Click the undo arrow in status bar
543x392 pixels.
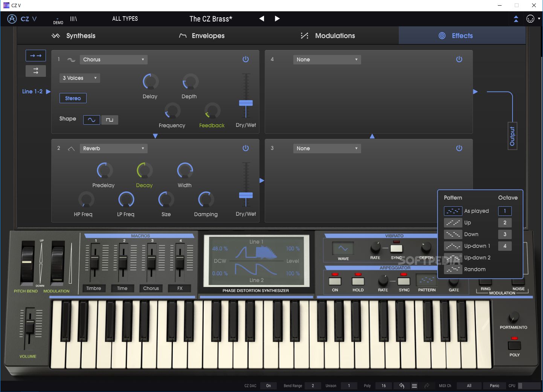402,386
